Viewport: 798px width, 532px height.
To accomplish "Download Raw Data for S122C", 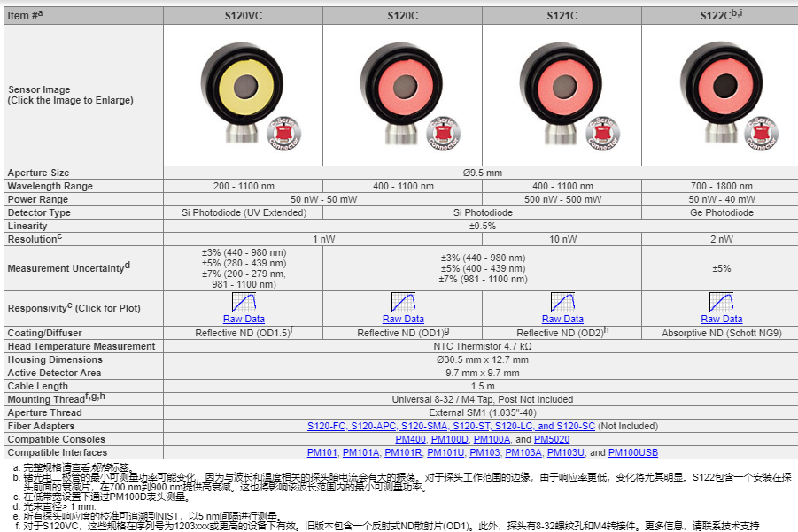I will coord(721,319).
